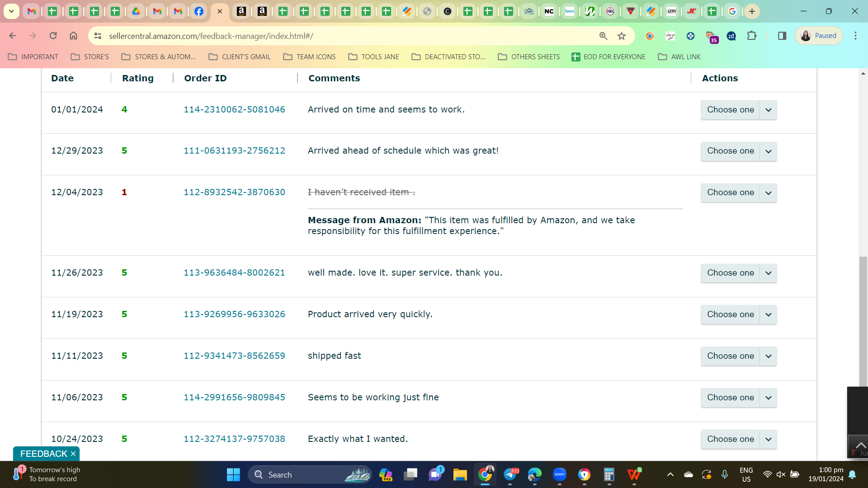This screenshot has width=868, height=488.
Task: Open tab search dropdown arrow
Action: 11,11
